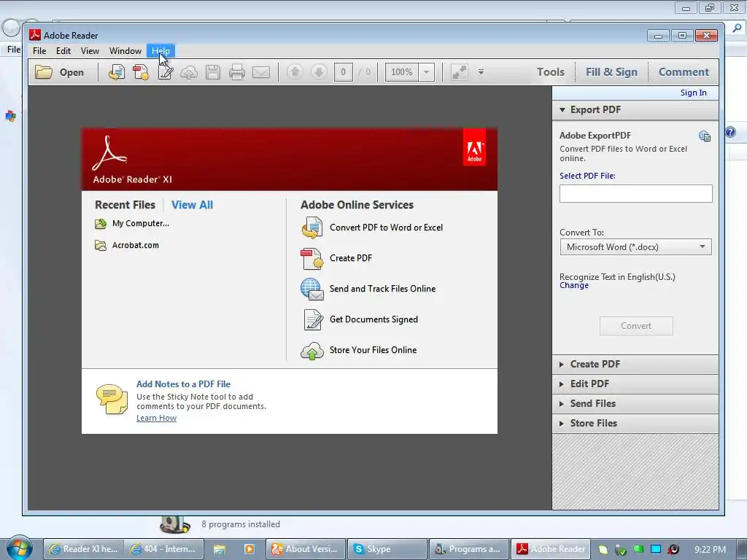Image resolution: width=747 pixels, height=560 pixels.
Task: Expand the Create PDF panel section
Action: point(635,365)
